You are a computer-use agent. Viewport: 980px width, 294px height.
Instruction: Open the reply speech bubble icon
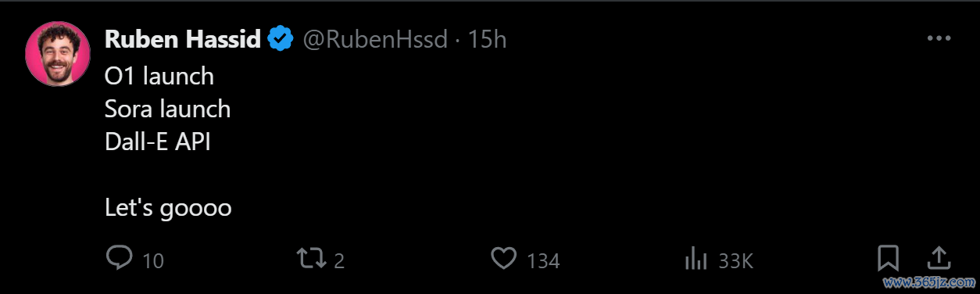pos(120,259)
